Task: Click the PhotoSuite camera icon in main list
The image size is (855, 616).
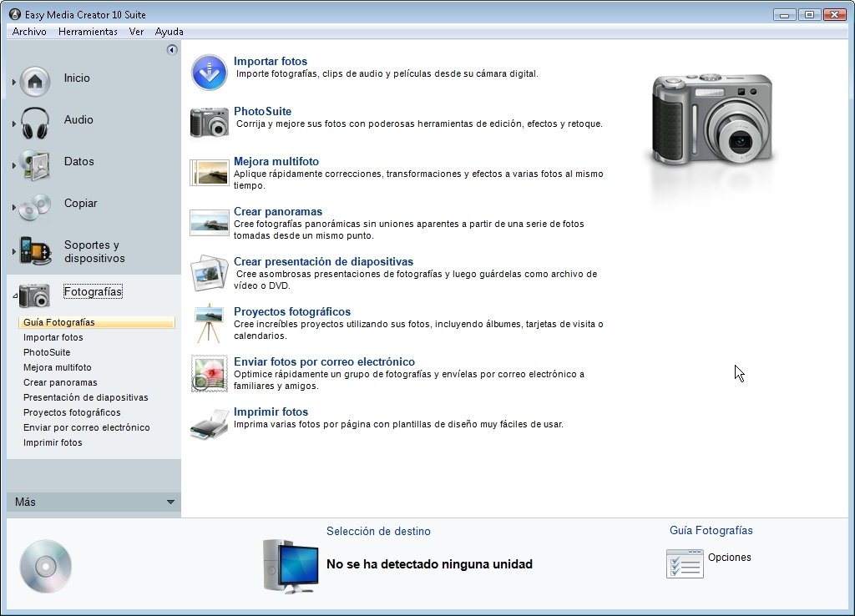Action: [x=210, y=122]
